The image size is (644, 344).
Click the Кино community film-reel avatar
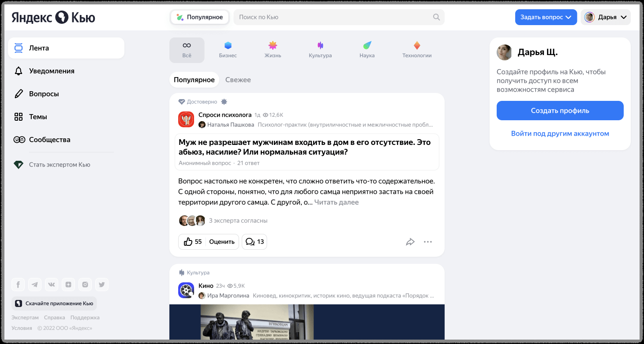click(186, 290)
